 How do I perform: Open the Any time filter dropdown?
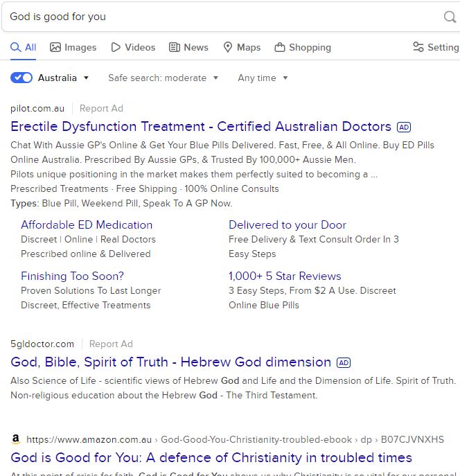click(263, 78)
